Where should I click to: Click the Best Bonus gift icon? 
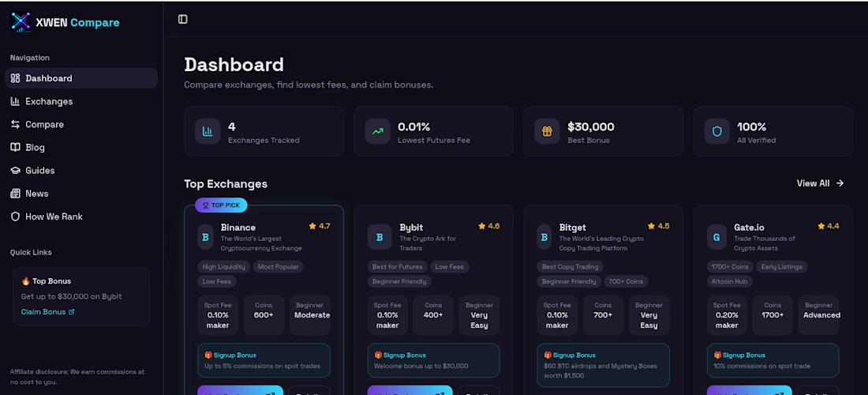[x=547, y=131]
